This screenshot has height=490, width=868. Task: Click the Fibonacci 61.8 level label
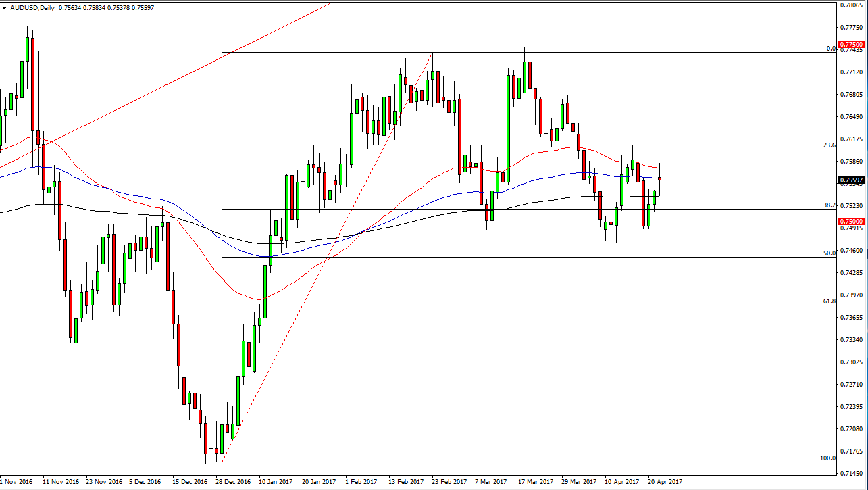point(830,301)
